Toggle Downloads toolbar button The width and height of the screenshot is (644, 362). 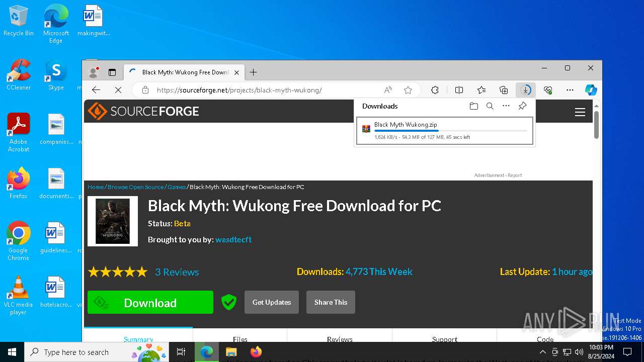click(526, 90)
